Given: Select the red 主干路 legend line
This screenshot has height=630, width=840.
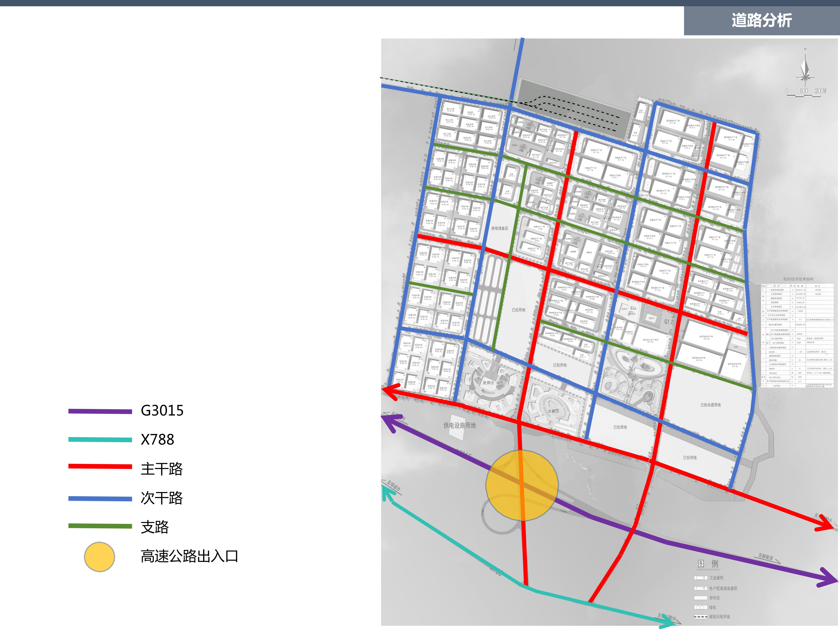Looking at the screenshot, I should [x=100, y=466].
